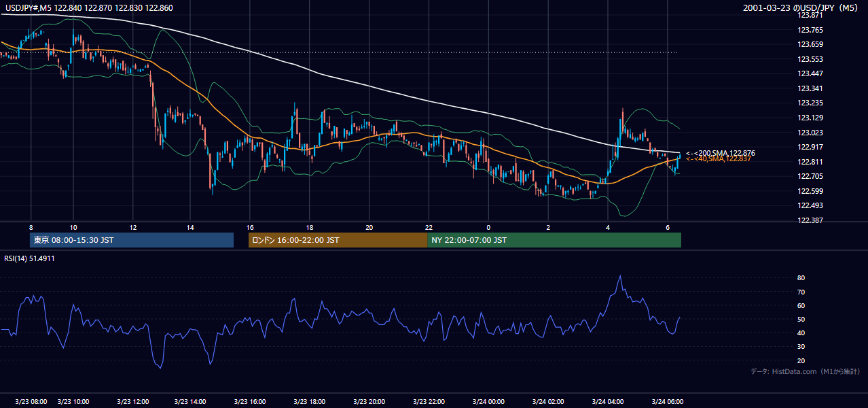Click the bottom timestamp 3/24 02:00
Viewport: 868px width, 408px height.
[x=548, y=402]
